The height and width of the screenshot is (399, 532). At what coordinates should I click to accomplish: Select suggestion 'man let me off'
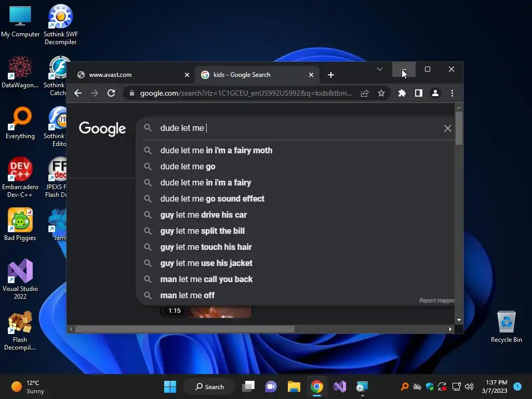(295, 296)
